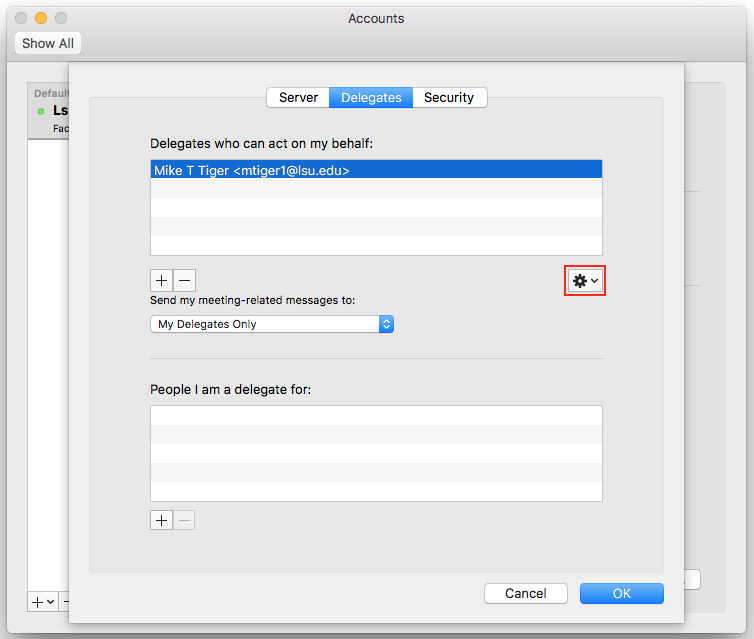
Task: Click inside People I am a delegate for list
Action: coord(377,453)
